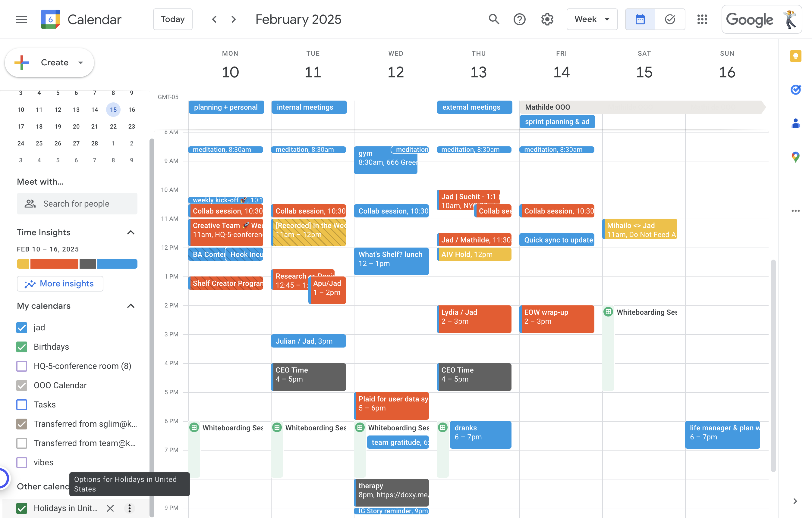Click the yellow Time Insights bar segment

pos(23,264)
